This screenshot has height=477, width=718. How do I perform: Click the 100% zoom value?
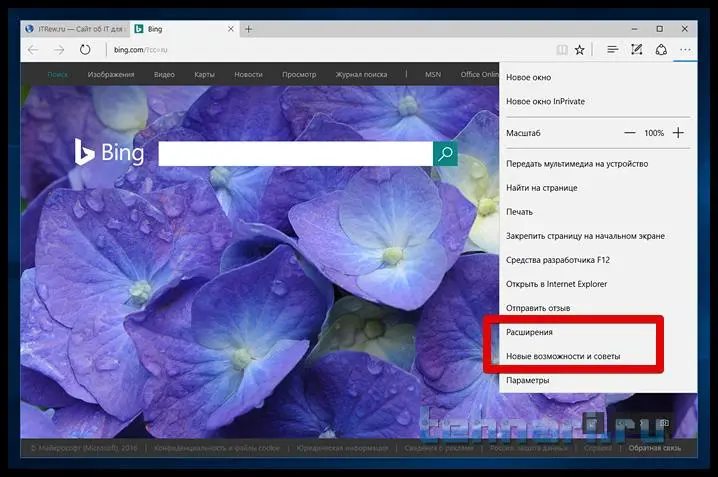[x=654, y=133]
